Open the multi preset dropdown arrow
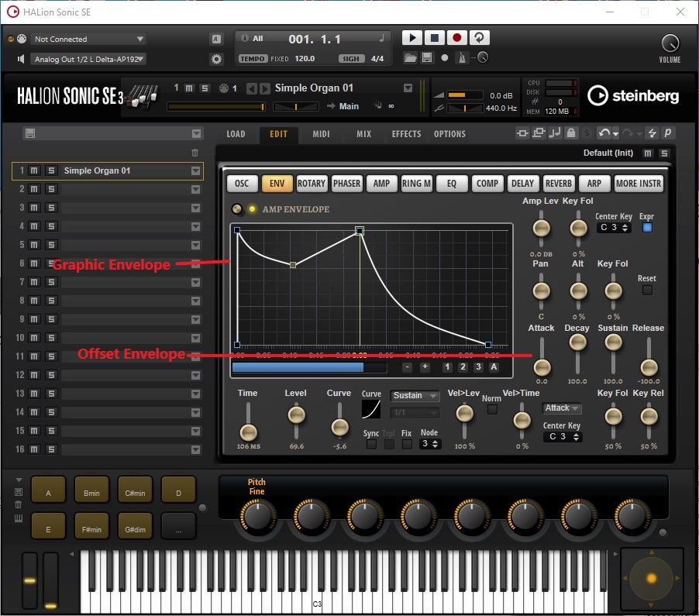 click(x=197, y=134)
